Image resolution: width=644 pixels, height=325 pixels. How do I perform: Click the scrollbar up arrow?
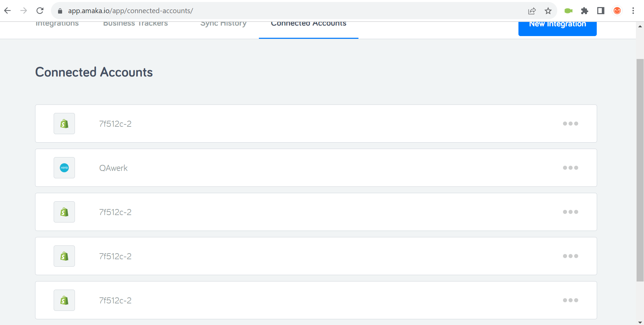pos(640,26)
